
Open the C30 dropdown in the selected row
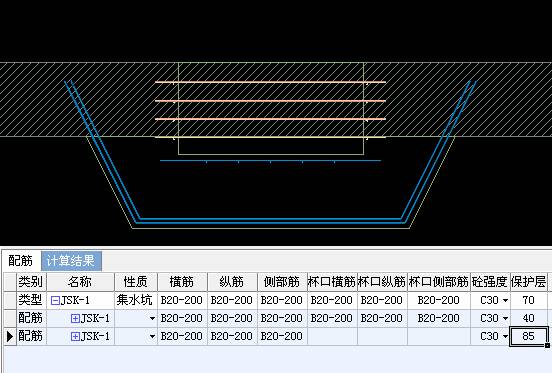[x=506, y=336]
